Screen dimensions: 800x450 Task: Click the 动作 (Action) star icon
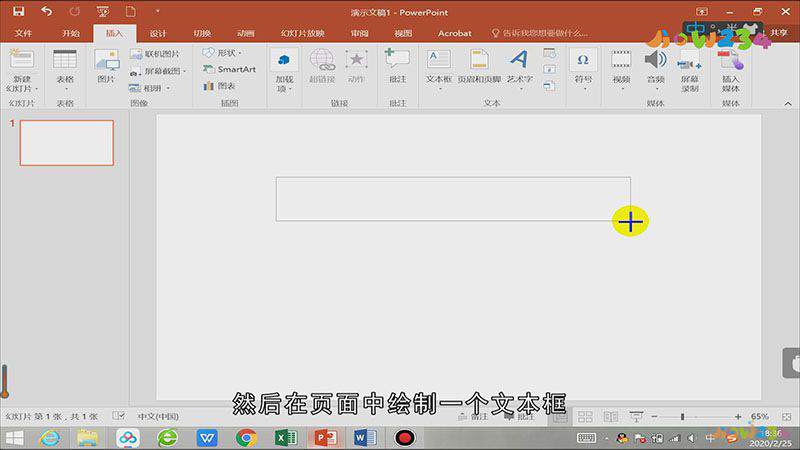click(356, 60)
